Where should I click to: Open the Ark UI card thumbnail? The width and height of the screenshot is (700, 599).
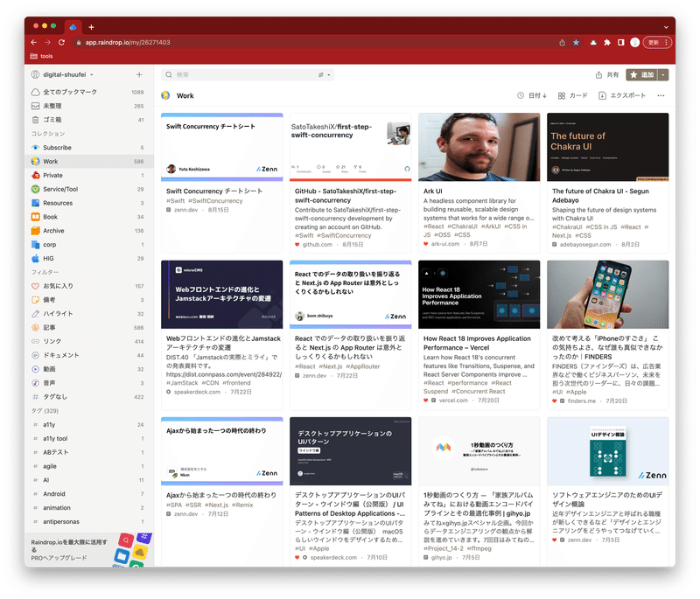tap(479, 147)
